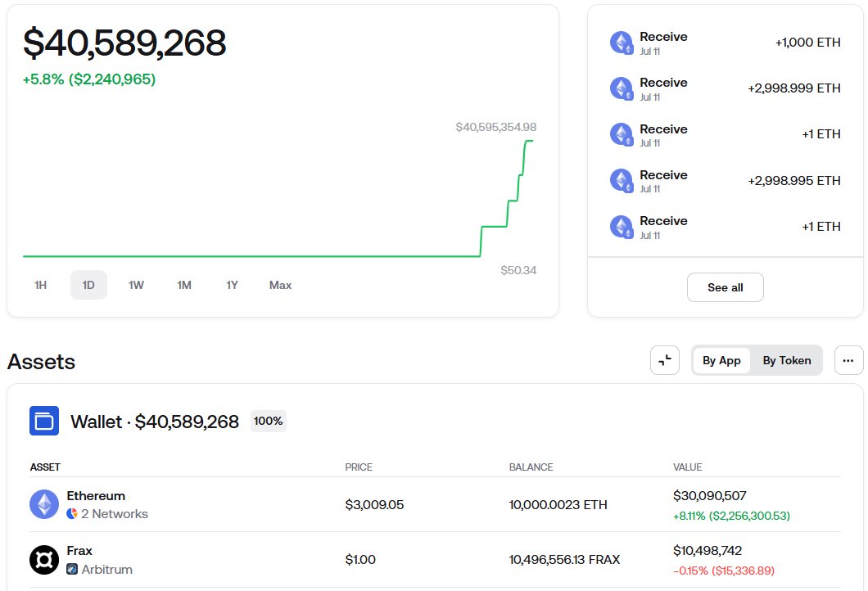
Task: Collapse assets with the arrows icon button
Action: coord(665,360)
